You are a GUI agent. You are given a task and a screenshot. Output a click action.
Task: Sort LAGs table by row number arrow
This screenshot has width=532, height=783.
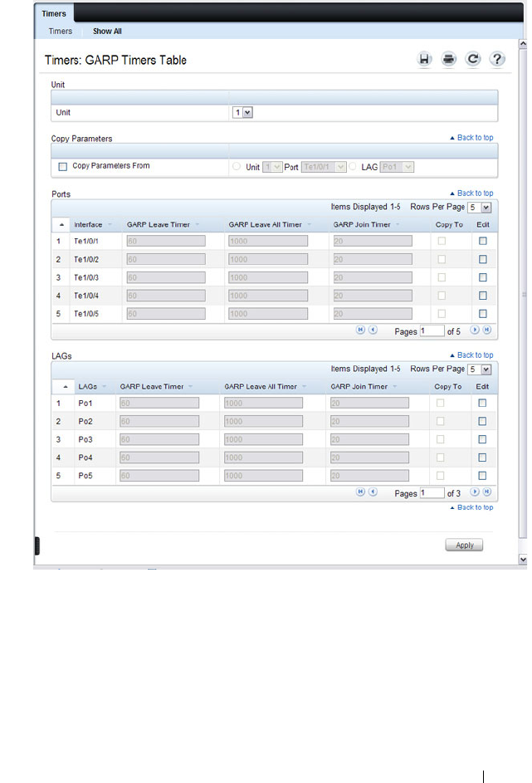pos(65,386)
